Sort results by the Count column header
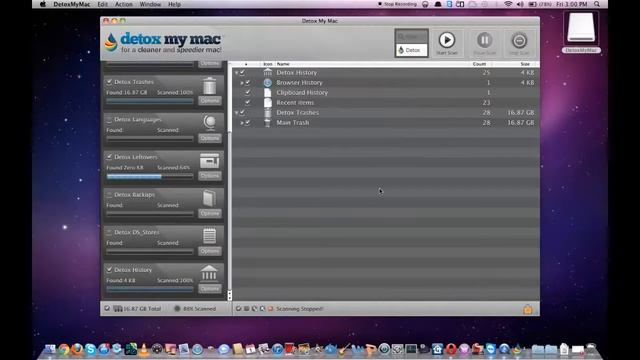The height and width of the screenshot is (360, 640). 479,64
